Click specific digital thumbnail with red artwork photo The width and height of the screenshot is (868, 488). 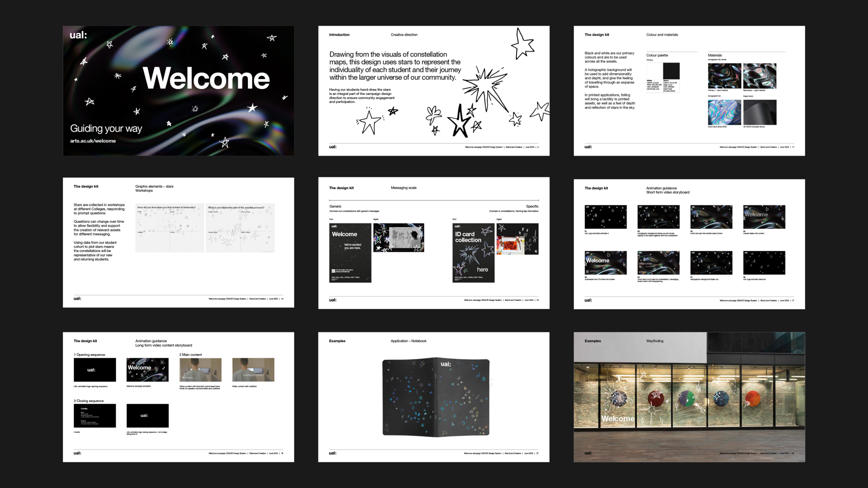[x=518, y=239]
